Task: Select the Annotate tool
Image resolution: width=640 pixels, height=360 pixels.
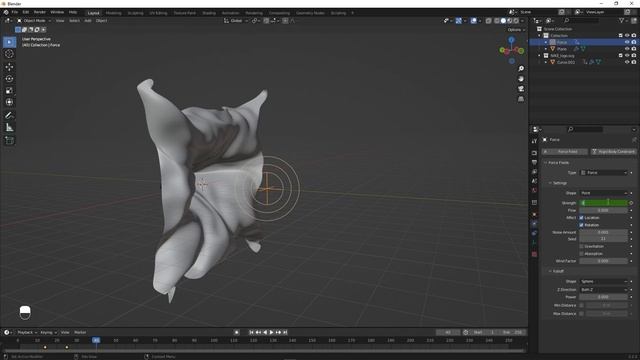Action: pyautogui.click(x=9, y=116)
